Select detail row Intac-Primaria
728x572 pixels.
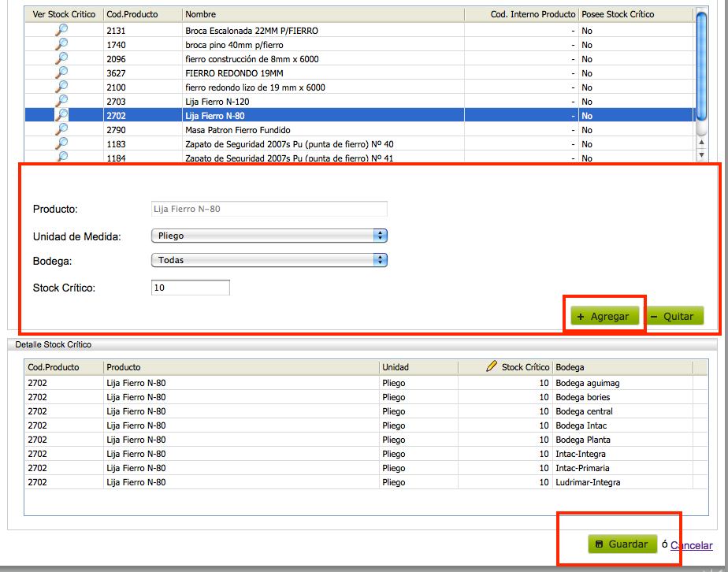point(366,468)
